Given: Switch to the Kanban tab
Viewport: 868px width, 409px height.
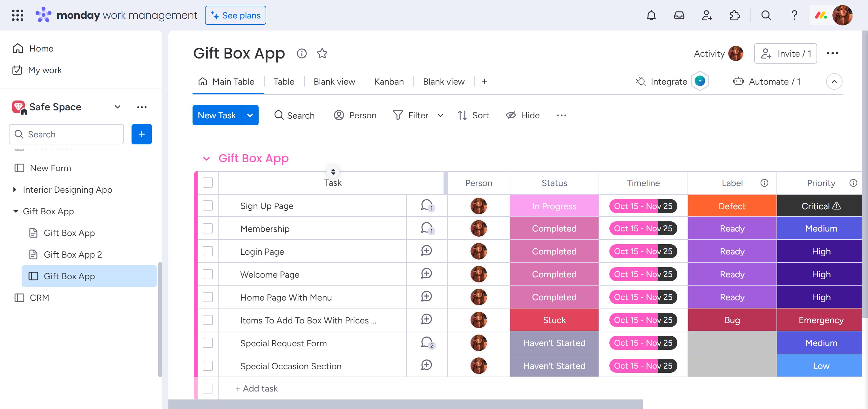Looking at the screenshot, I should tap(389, 82).
